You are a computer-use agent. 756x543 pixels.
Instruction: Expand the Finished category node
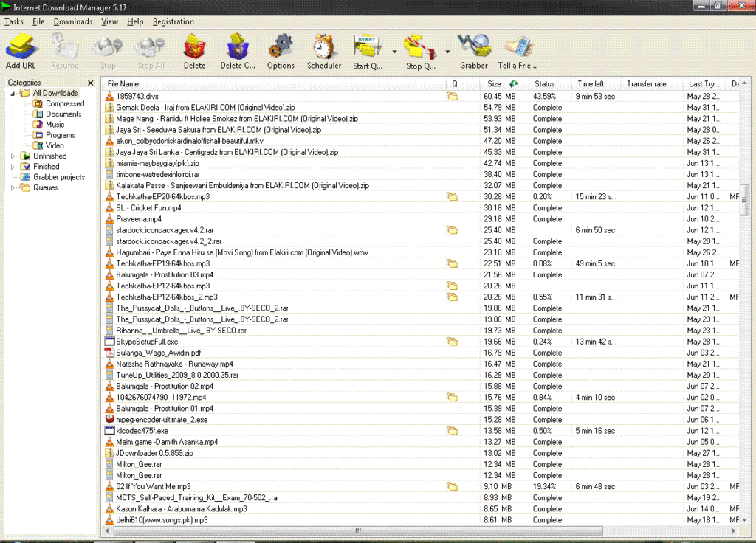pyautogui.click(x=13, y=167)
